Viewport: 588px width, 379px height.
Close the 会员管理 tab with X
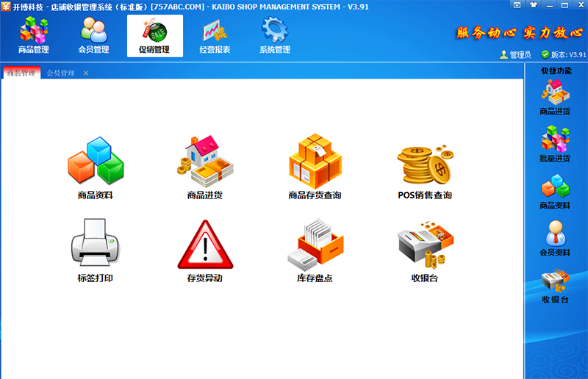point(86,73)
